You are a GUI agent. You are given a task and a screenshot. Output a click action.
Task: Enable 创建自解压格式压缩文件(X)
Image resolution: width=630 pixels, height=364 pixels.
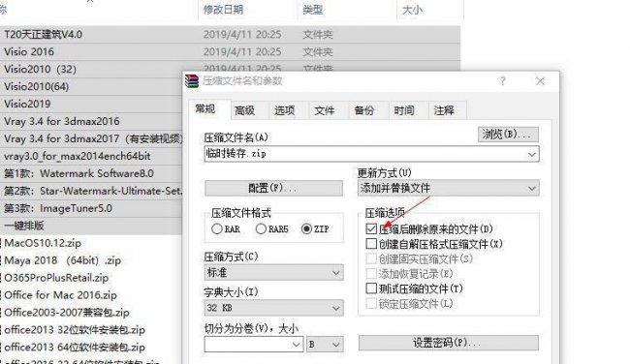tap(371, 244)
